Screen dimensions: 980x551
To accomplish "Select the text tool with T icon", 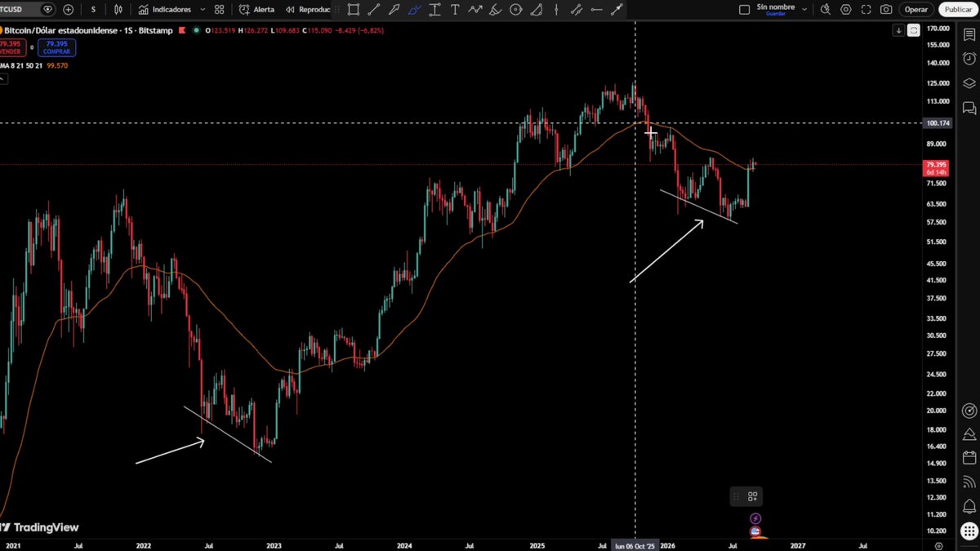I will coord(455,10).
